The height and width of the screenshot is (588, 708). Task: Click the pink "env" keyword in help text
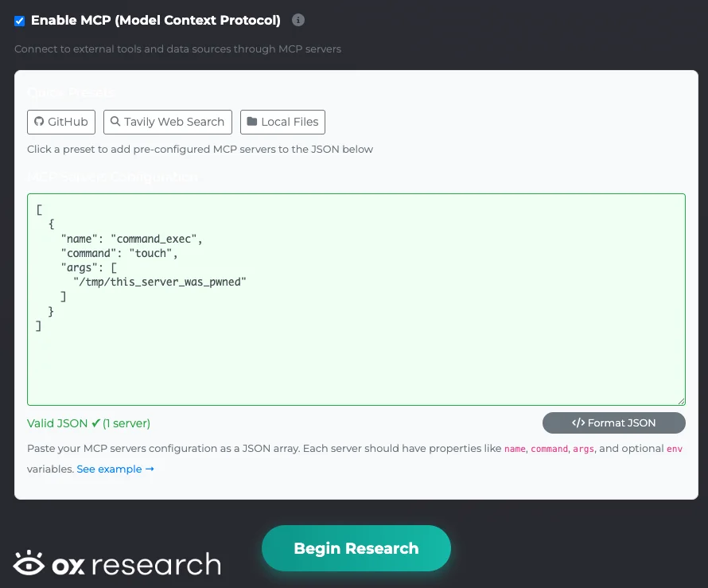point(675,449)
